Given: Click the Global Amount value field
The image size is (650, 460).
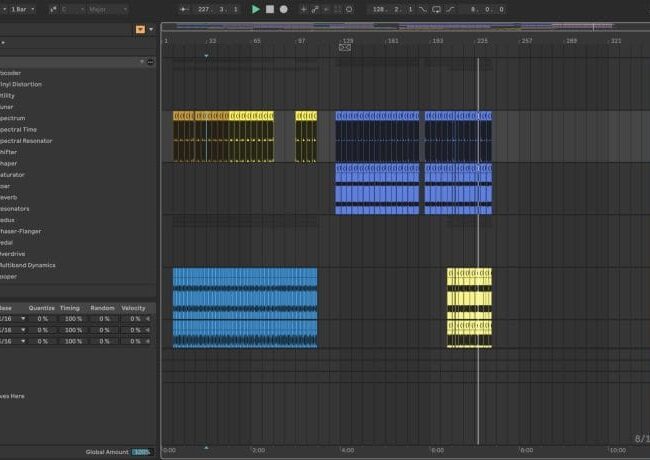Looking at the screenshot, I should pos(141,452).
